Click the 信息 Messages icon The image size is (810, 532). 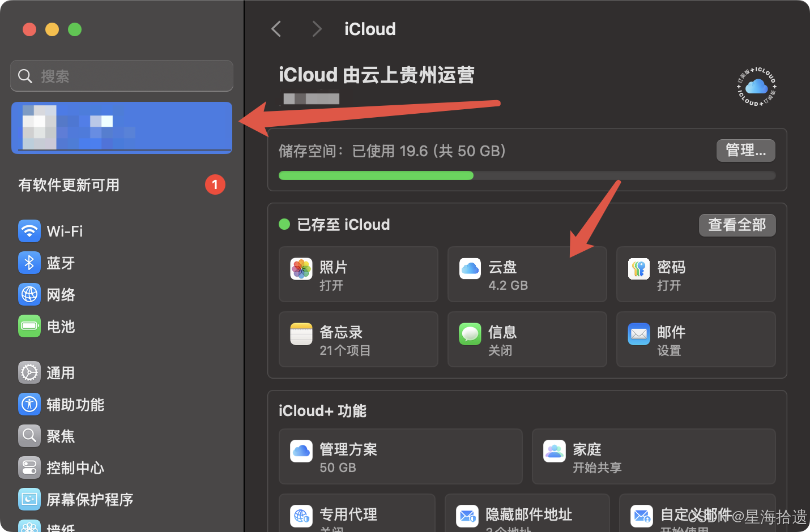click(470, 334)
